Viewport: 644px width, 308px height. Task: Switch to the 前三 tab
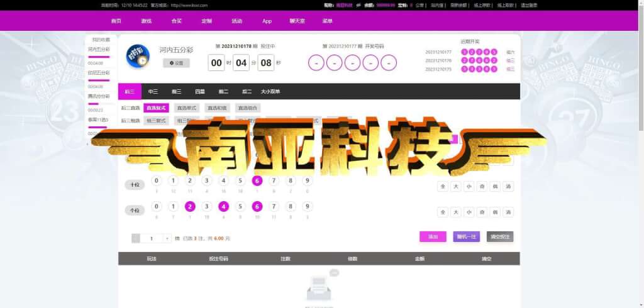[x=177, y=92]
